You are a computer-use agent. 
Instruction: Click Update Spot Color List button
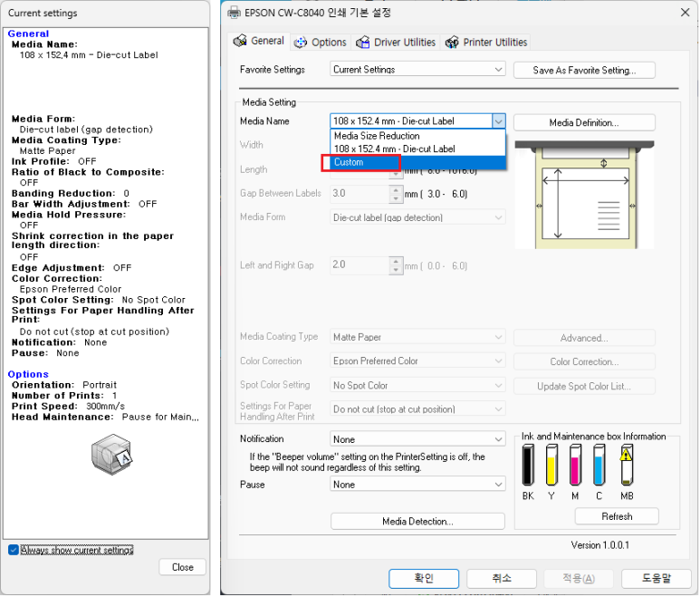point(584,386)
